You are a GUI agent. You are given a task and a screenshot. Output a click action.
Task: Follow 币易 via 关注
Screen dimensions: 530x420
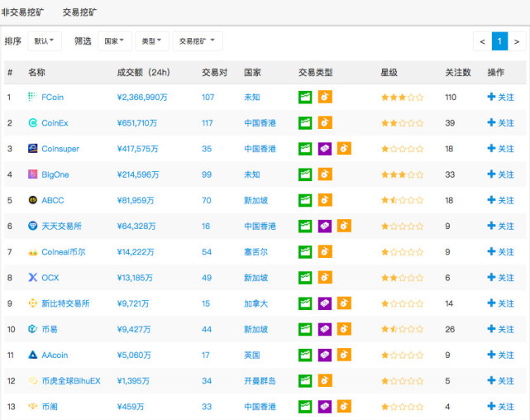(500, 329)
